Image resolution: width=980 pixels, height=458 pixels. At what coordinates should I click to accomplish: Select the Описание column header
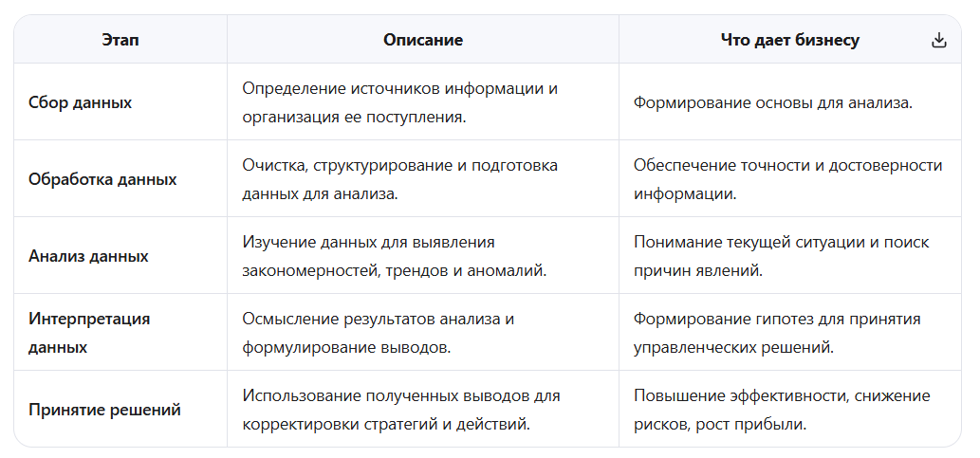coord(423,40)
